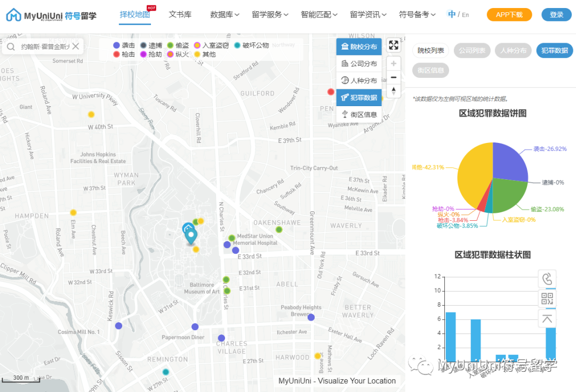Open the 数据库 dropdown menu

pyautogui.click(x=224, y=14)
